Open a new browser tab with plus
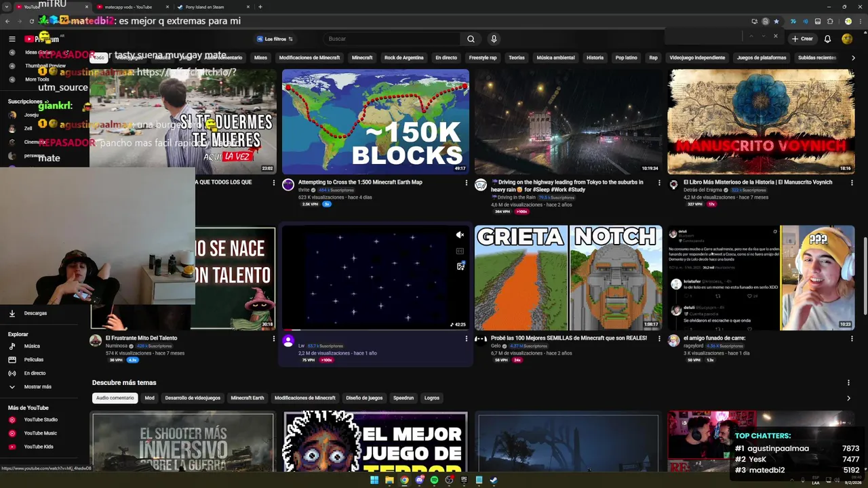The image size is (868, 488). [x=260, y=7]
